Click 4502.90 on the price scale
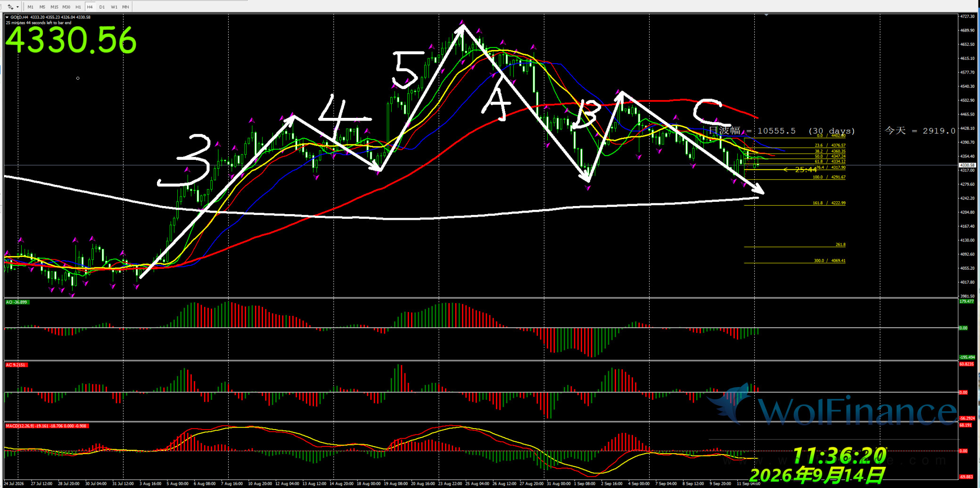The height and width of the screenshot is (488, 980). [967, 100]
